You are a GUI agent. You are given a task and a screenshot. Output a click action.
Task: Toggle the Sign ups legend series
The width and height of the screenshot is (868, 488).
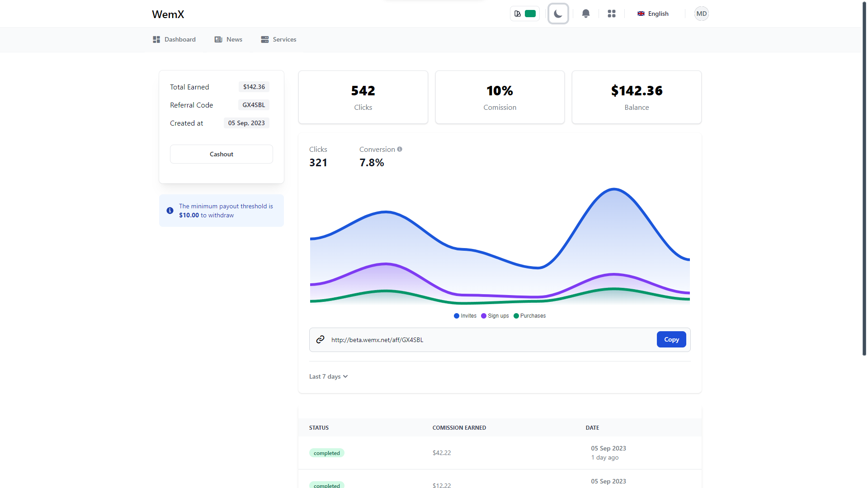point(495,316)
